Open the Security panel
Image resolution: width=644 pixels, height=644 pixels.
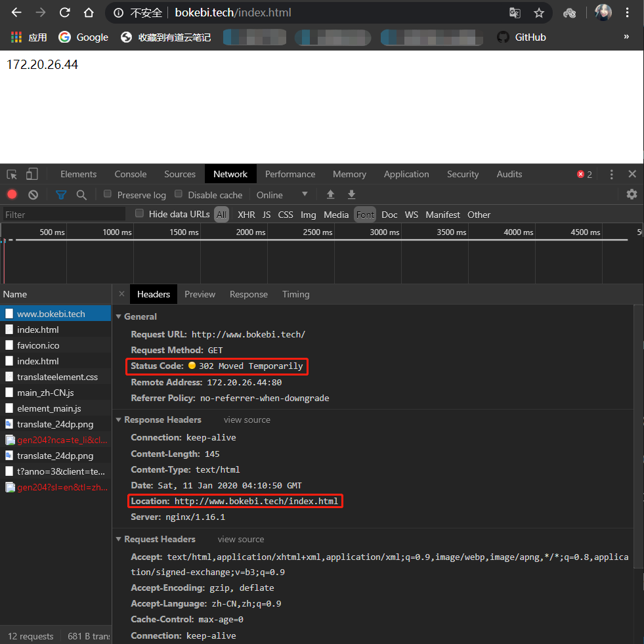[x=462, y=174]
